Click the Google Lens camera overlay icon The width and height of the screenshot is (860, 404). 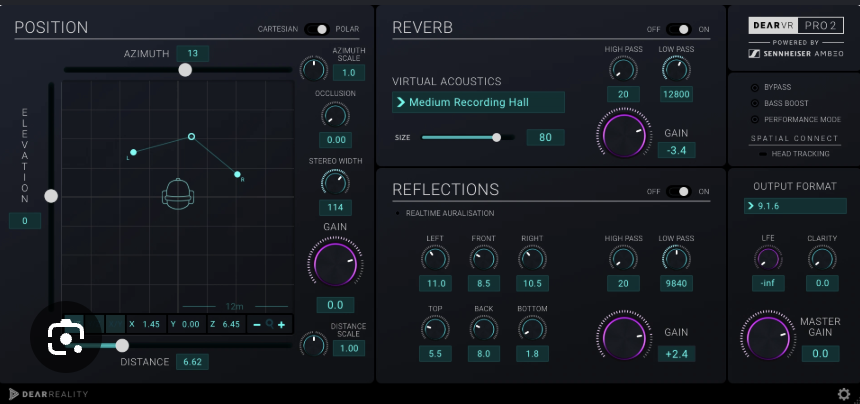pyautogui.click(x=66, y=337)
